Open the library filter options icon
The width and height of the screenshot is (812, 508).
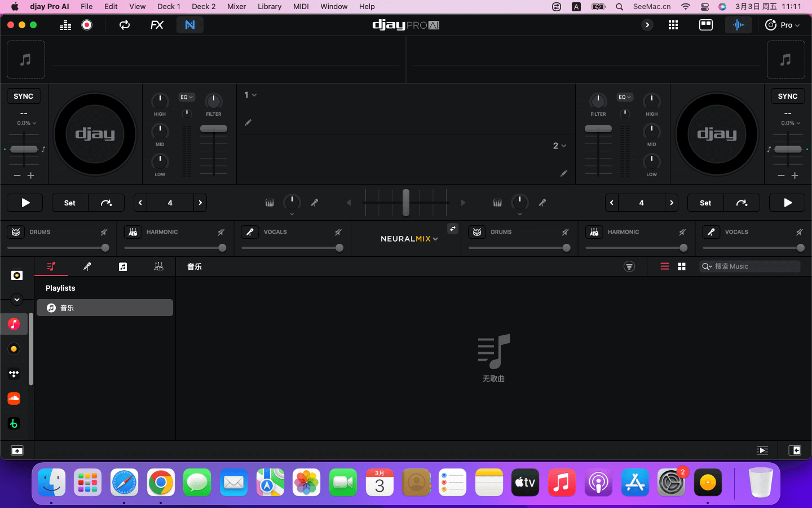[x=629, y=266]
